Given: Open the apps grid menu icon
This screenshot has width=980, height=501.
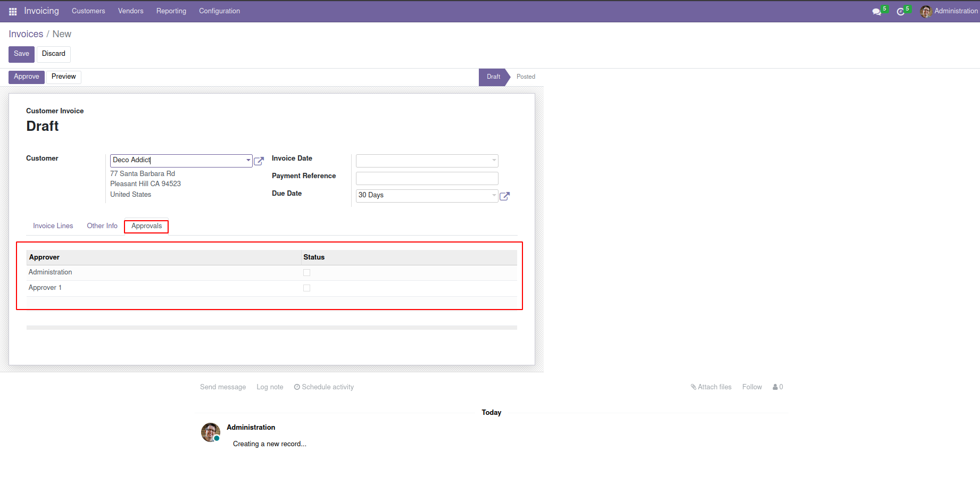Looking at the screenshot, I should coord(13,11).
